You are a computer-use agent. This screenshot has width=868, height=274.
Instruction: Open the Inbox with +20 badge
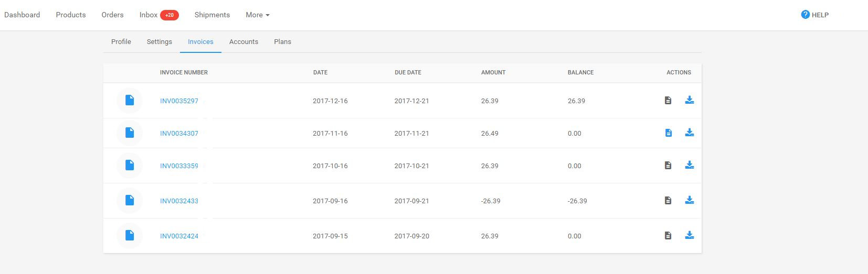pyautogui.click(x=158, y=15)
